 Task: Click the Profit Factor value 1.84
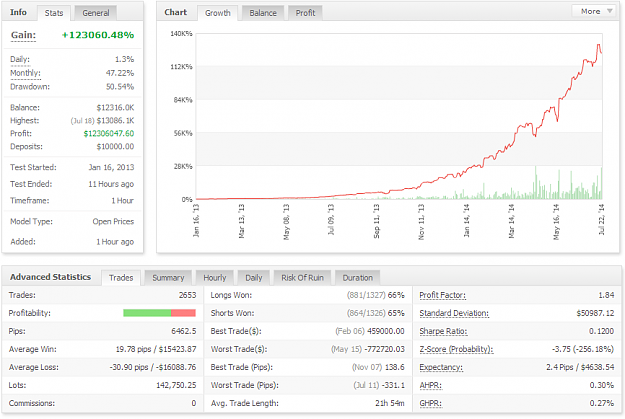[606, 295]
